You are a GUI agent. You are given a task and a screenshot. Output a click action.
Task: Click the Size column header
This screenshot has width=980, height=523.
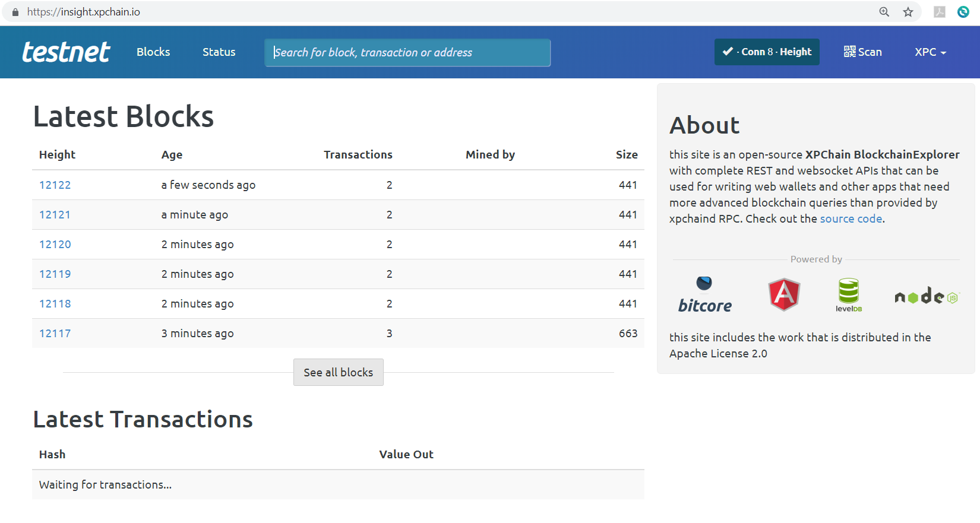click(x=627, y=155)
